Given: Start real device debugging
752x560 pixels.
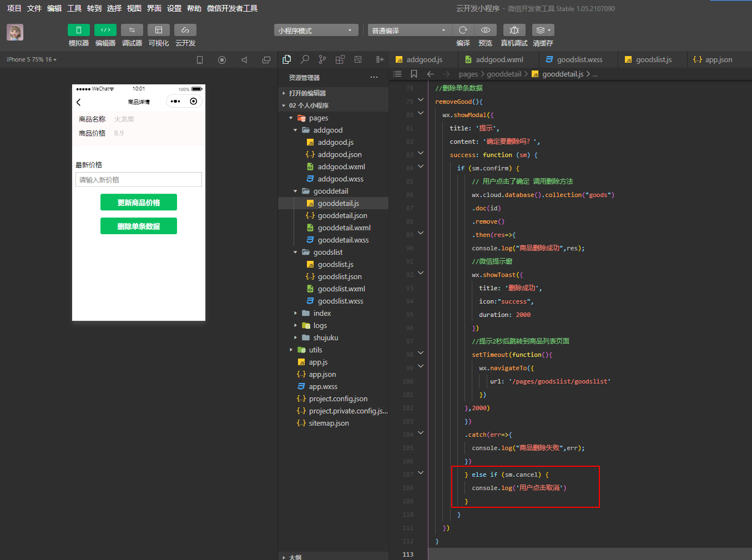Looking at the screenshot, I should (x=514, y=30).
